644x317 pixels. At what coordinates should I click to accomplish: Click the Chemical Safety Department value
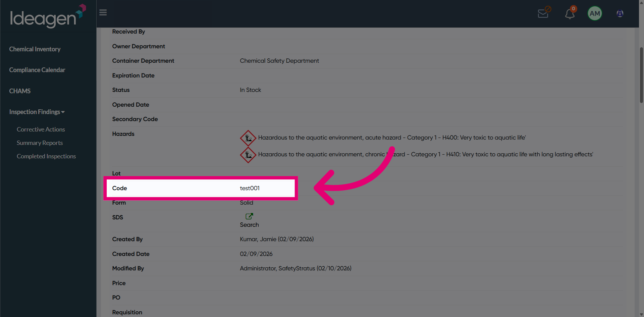click(x=279, y=61)
